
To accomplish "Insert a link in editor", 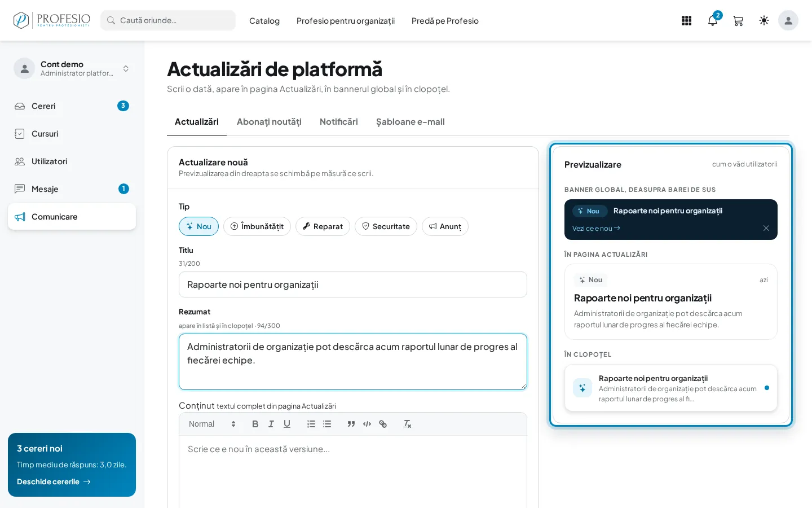I will click(383, 424).
